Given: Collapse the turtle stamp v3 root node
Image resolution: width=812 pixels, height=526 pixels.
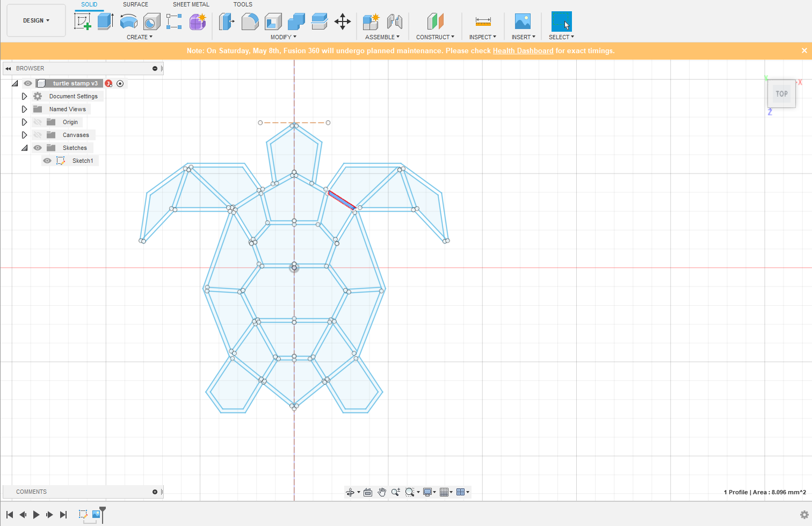Looking at the screenshot, I should click(15, 83).
